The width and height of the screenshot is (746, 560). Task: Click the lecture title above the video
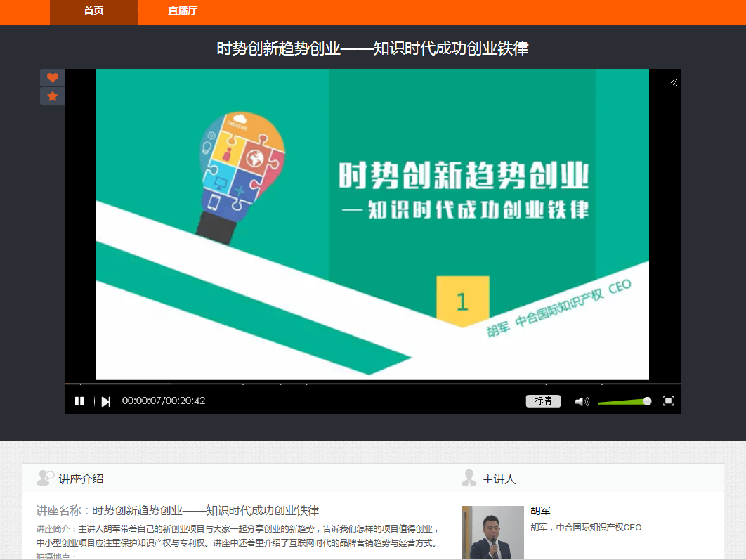pyautogui.click(x=372, y=48)
